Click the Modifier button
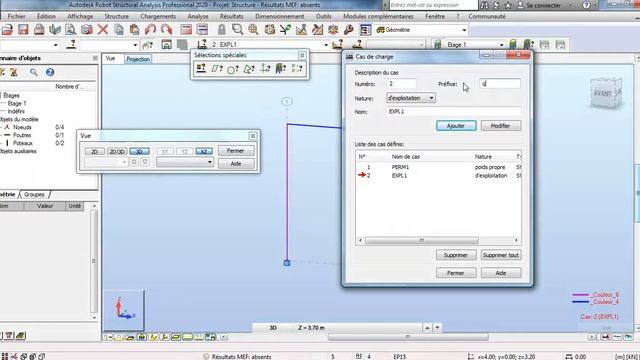Viewport: 640px width, 360px height. point(500,126)
